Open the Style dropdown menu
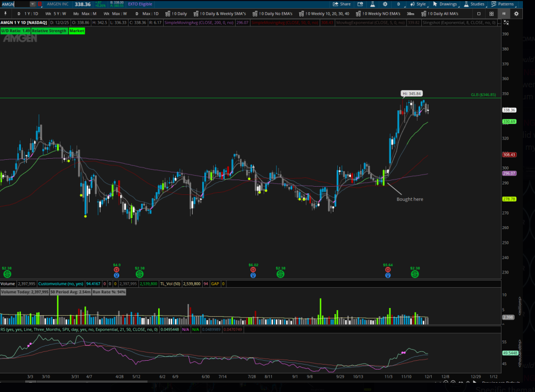This screenshot has width=535, height=392. (x=419, y=4)
